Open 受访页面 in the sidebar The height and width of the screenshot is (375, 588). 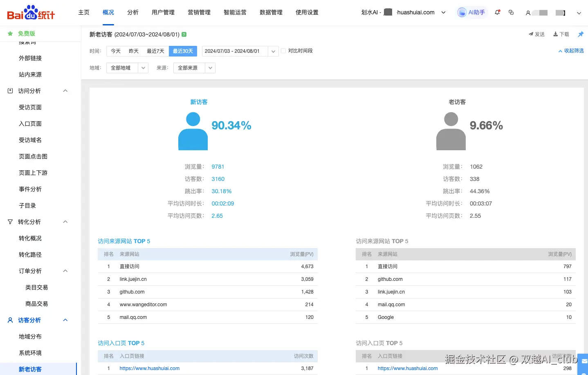tap(30, 107)
